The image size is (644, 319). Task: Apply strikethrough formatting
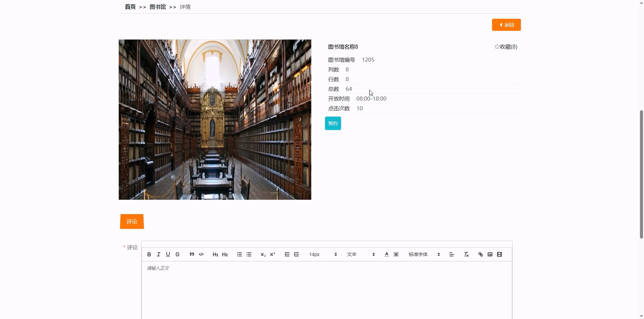pyautogui.click(x=177, y=254)
